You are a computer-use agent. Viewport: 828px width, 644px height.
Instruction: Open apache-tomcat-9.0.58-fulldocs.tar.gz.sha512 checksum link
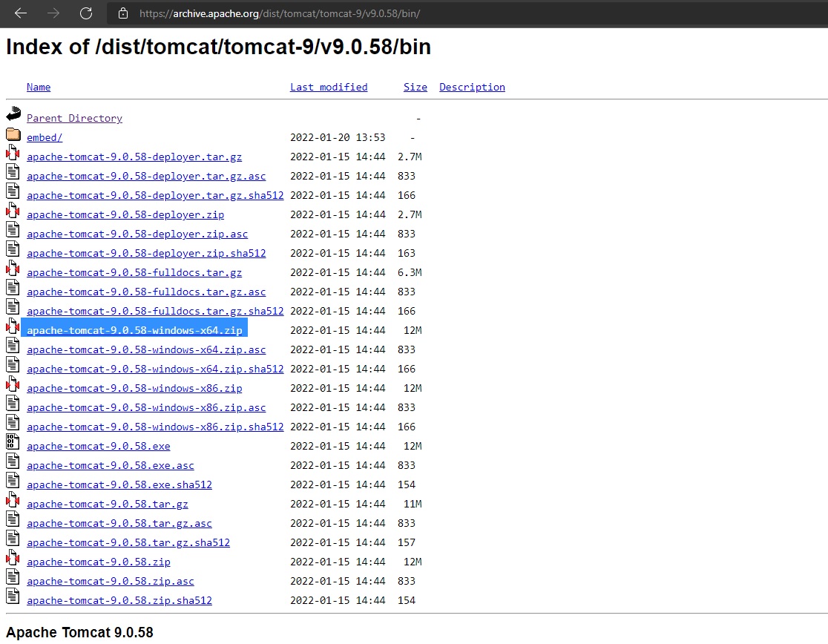155,311
